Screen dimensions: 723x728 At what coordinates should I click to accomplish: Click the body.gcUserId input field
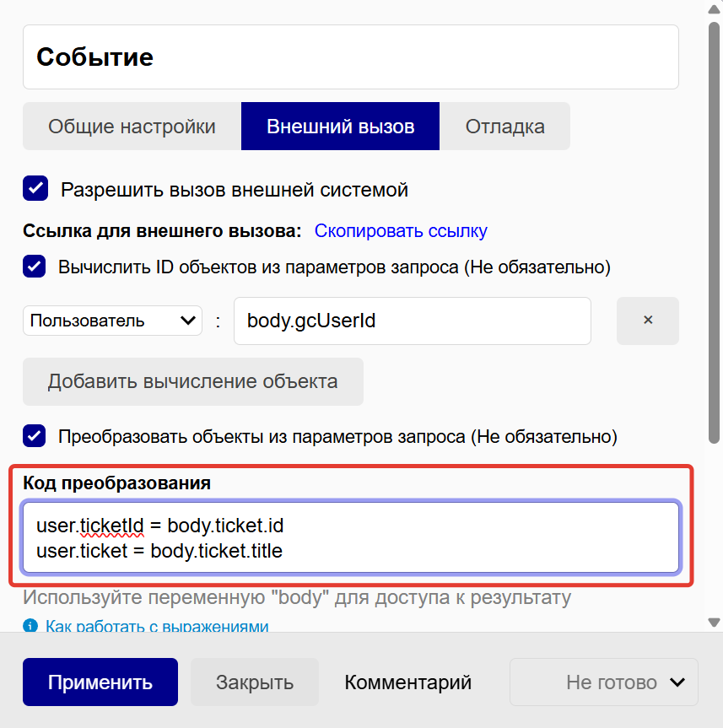[412, 321]
